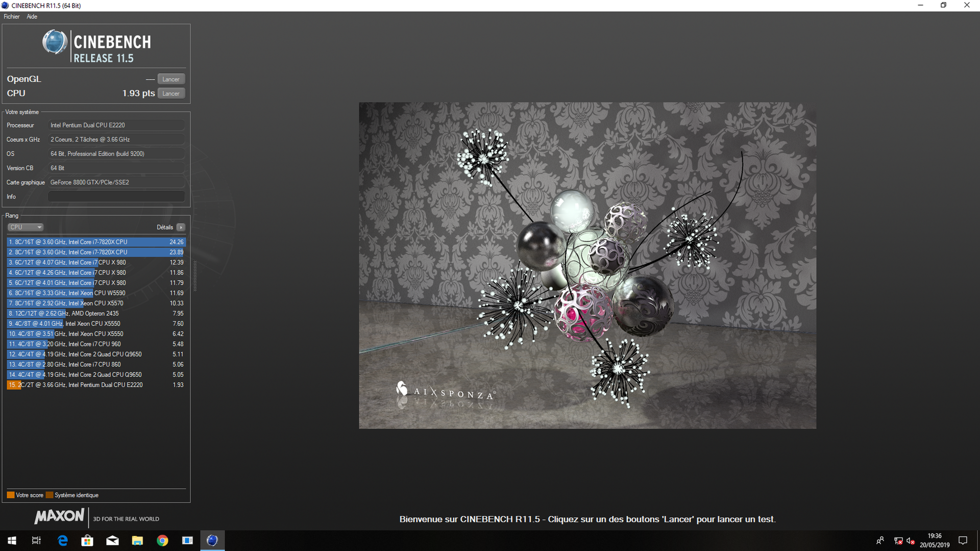Launch the OpenGL test with Lancer
The height and width of the screenshot is (551, 980).
(171, 79)
